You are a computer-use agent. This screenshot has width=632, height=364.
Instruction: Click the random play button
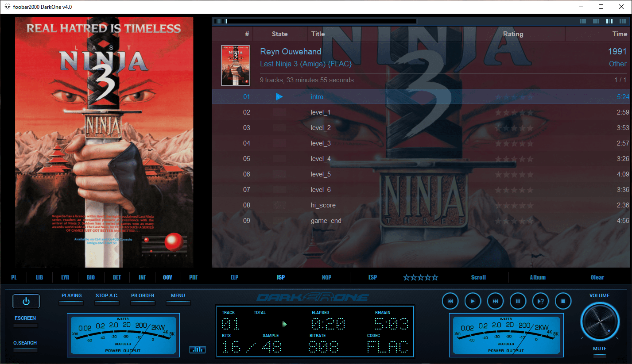click(540, 301)
